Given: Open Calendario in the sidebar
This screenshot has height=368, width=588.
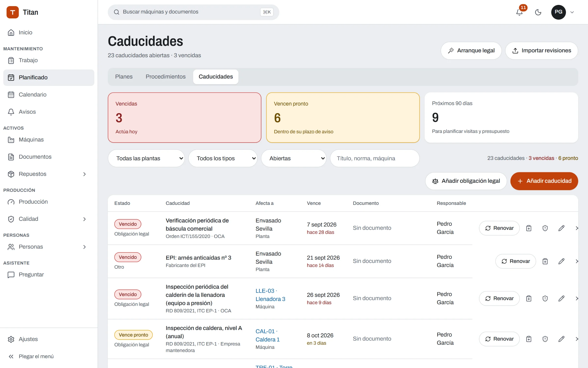Looking at the screenshot, I should pos(49,95).
